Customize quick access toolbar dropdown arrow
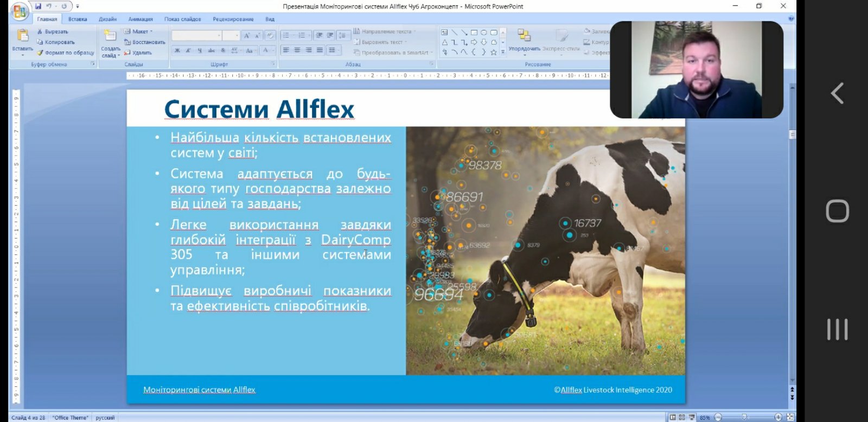This screenshot has height=422, width=868. (x=78, y=7)
